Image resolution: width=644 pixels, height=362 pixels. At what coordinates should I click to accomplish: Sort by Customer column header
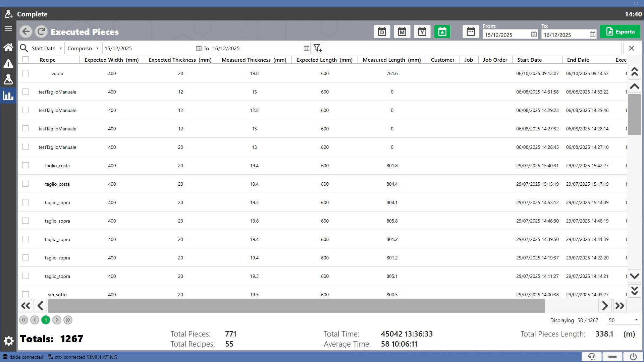[x=442, y=60]
